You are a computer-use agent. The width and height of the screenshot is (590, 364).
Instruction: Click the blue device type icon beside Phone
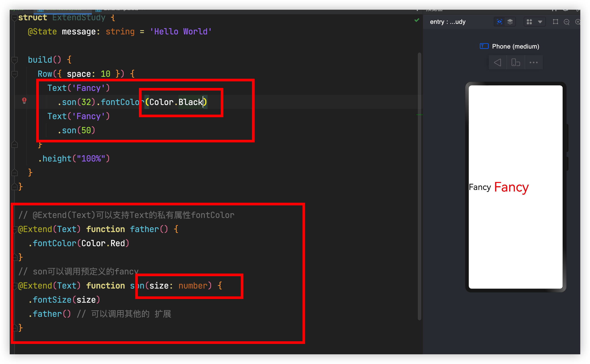click(484, 46)
